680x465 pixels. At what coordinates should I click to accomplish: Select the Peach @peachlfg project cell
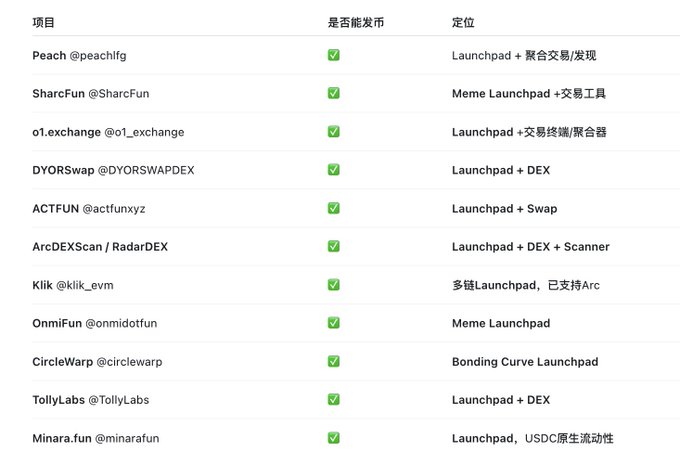(79, 56)
